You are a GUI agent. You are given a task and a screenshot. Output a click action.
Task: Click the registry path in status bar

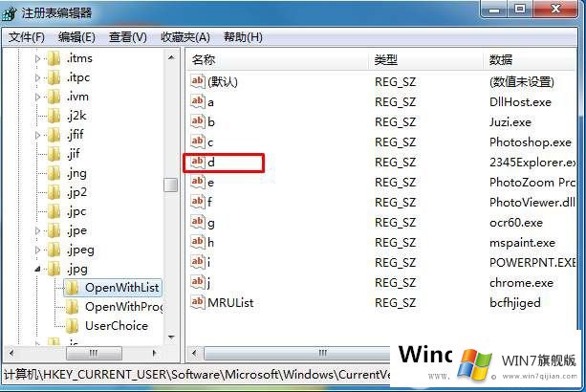(x=197, y=375)
